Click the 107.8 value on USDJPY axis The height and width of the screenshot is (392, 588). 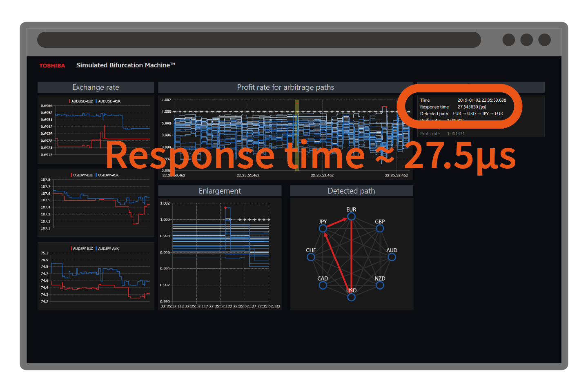pyautogui.click(x=46, y=180)
